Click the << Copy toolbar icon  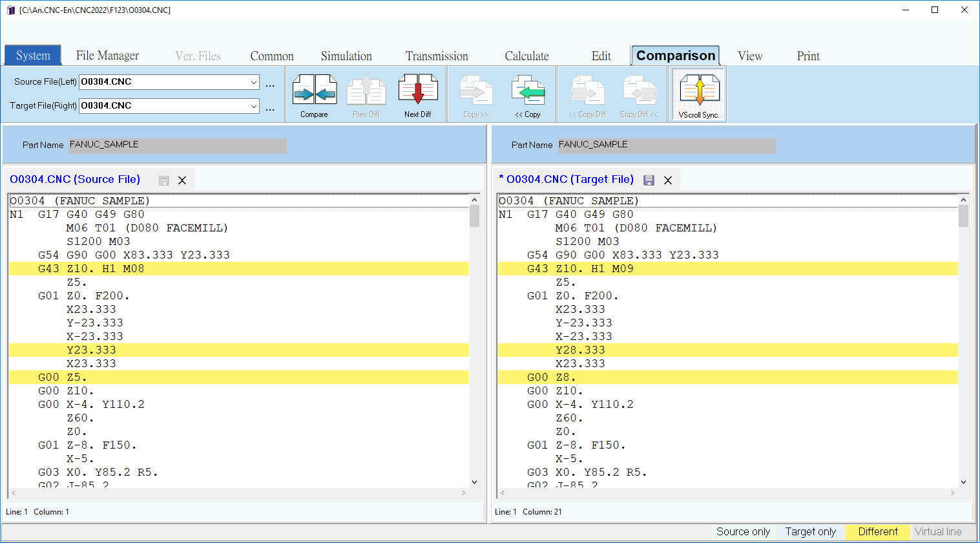(528, 94)
